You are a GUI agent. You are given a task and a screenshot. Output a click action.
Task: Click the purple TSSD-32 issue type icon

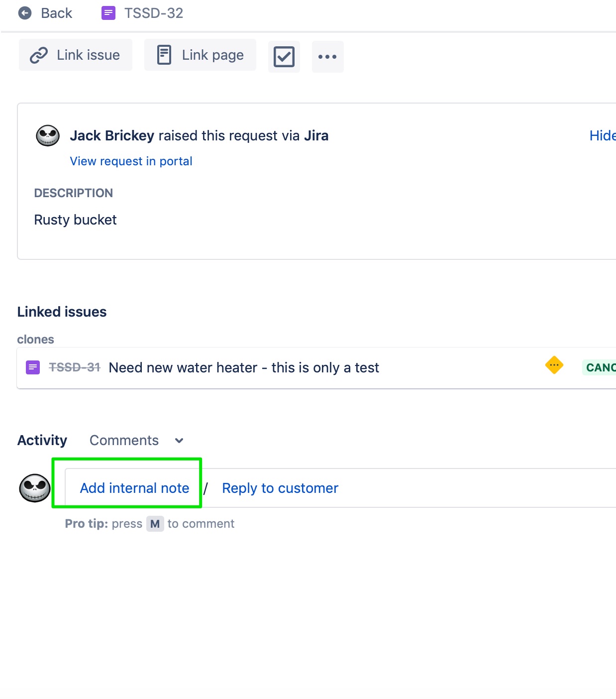(x=108, y=12)
